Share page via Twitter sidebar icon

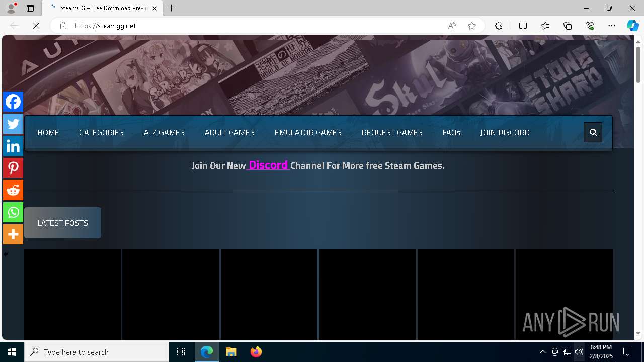(x=13, y=124)
